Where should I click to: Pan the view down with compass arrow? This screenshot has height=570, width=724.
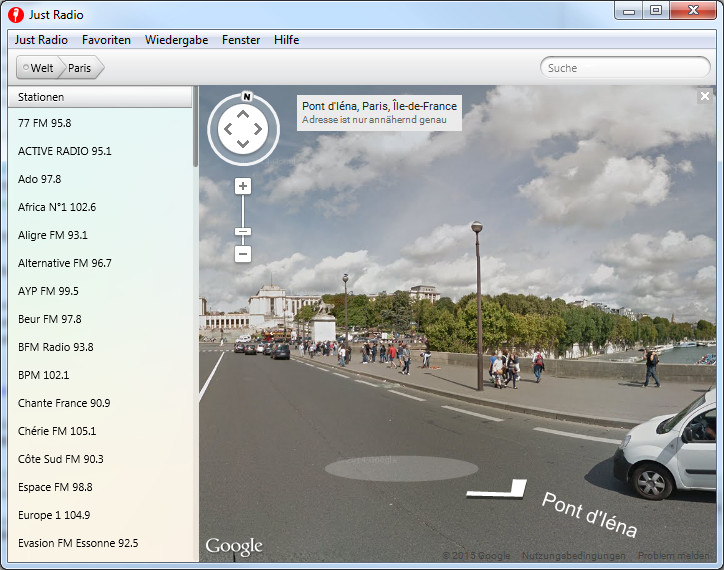click(242, 144)
